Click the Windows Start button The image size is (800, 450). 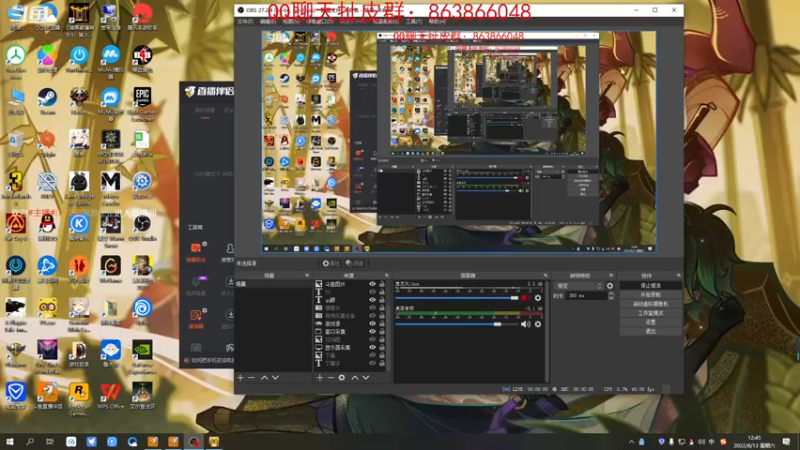coord(10,441)
